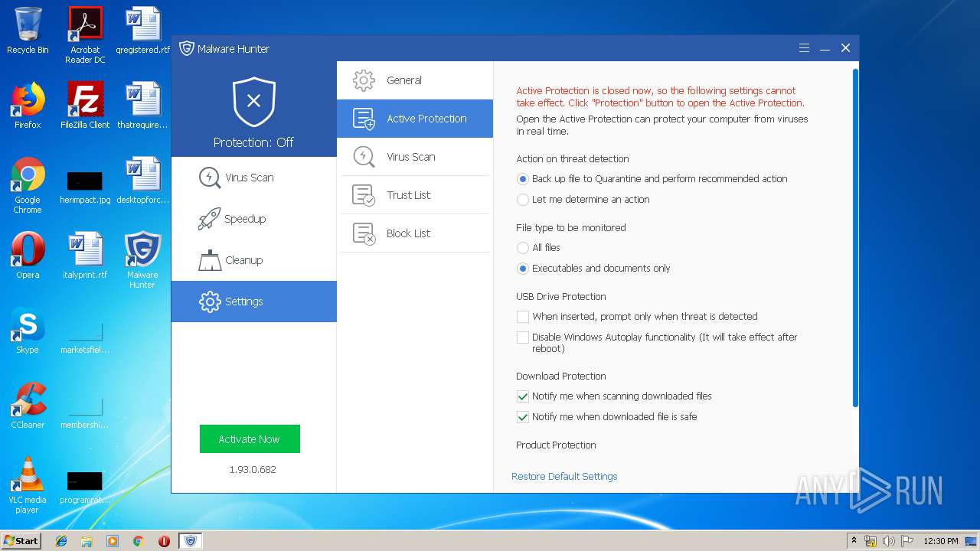Click the volume tray icon
Screen dimensions: 980x551
pyautogui.click(x=889, y=541)
